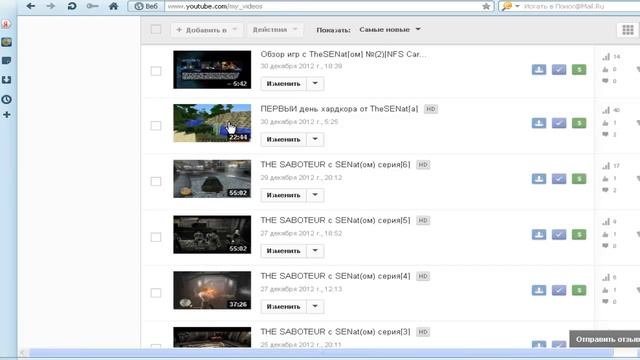Screen dimensions: 640x360
Task: Click Изменить for Обзор игр video
Action: click(284, 84)
